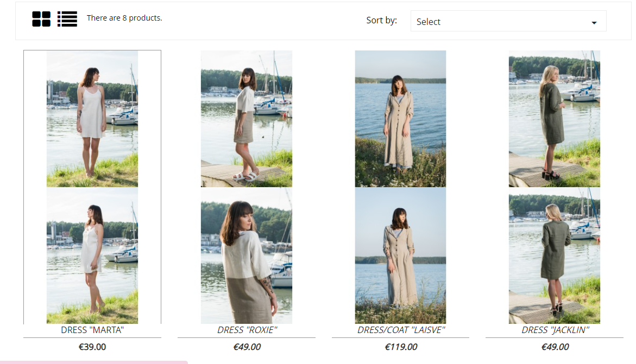This screenshot has height=364, width=636.
Task: Open the Dress "Roxie" product link
Action: 247,330
